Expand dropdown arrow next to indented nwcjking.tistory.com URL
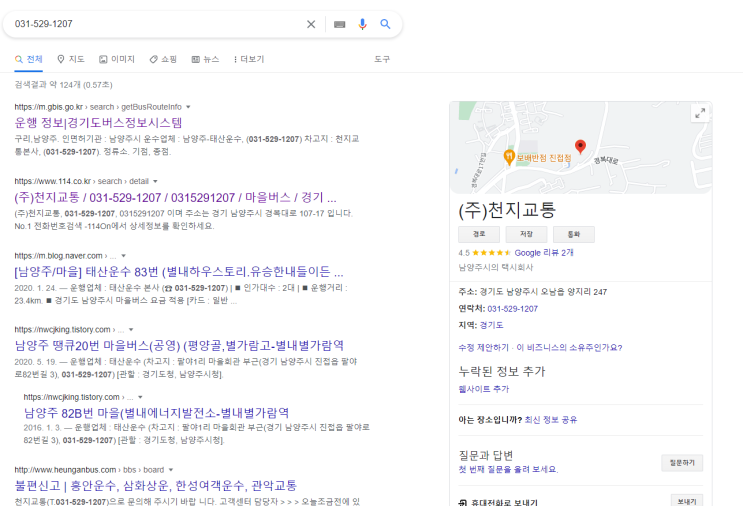Screen dimensions: 743x506 click(140, 397)
